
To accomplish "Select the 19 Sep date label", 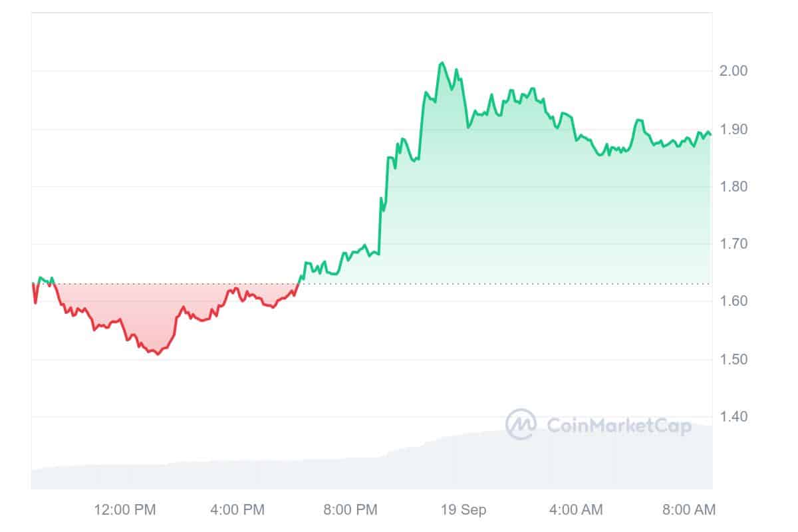I will (x=464, y=510).
